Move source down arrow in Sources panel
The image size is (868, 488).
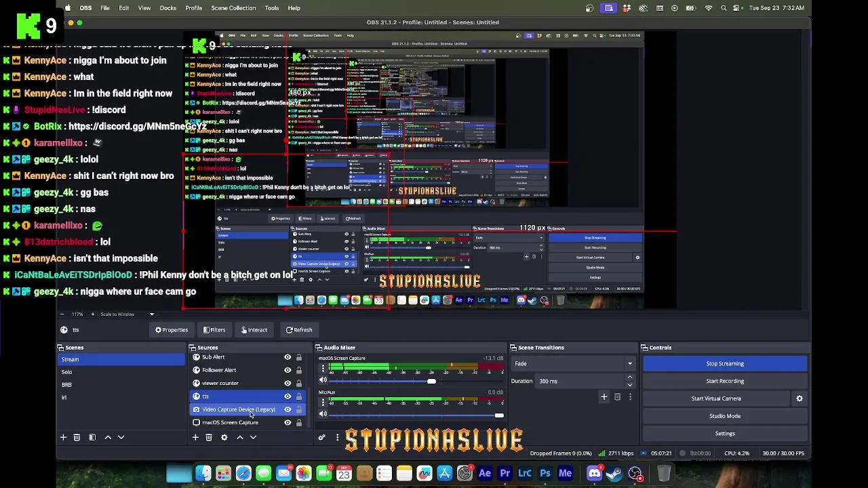[x=253, y=437]
